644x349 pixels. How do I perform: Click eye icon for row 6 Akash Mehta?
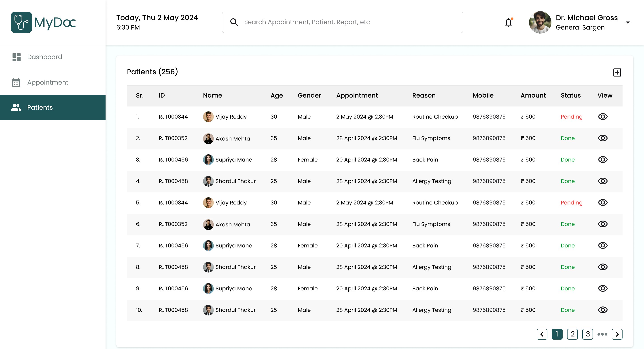pos(602,224)
